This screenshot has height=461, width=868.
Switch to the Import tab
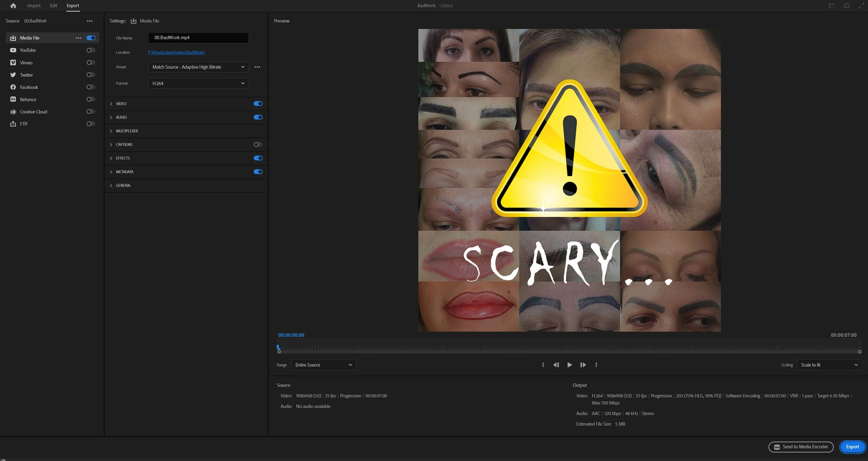pyautogui.click(x=34, y=5)
